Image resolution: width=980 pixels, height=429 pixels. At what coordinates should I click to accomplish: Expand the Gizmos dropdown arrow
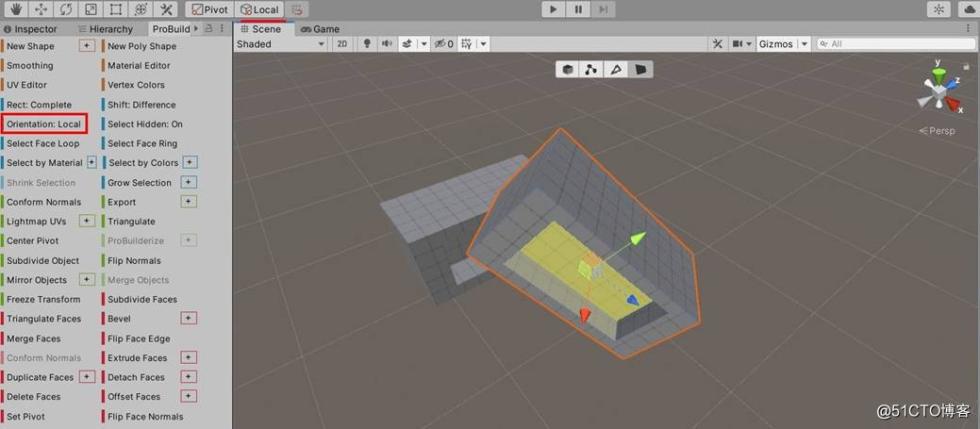pos(805,43)
